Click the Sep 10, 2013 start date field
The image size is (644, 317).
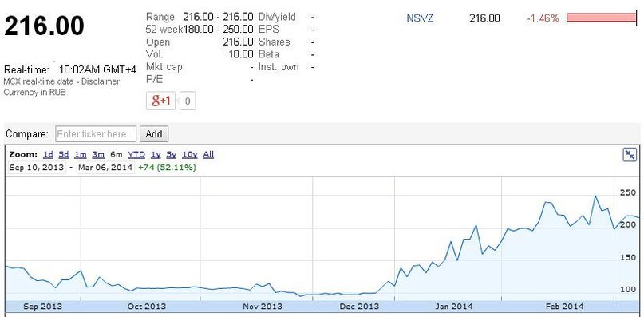tap(37, 168)
